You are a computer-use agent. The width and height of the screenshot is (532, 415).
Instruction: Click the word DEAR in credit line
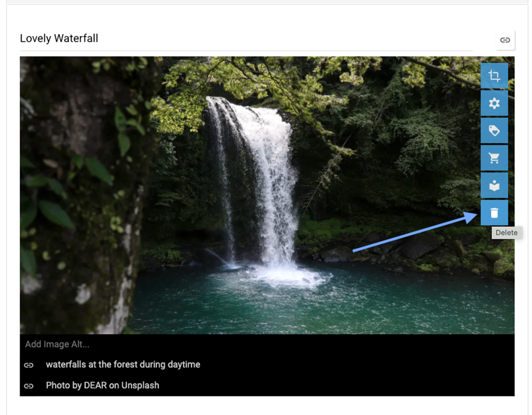tap(96, 386)
